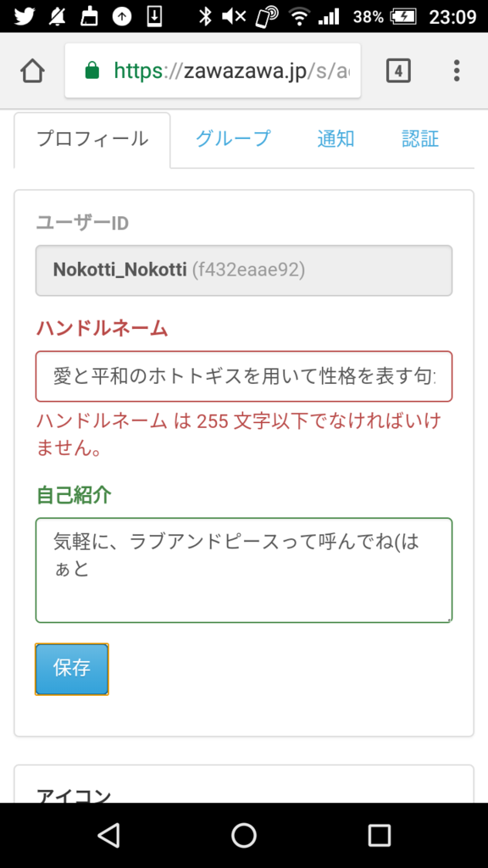Tap the zawazawa.jp URL address bar
This screenshot has height=868, width=488.
click(213, 71)
